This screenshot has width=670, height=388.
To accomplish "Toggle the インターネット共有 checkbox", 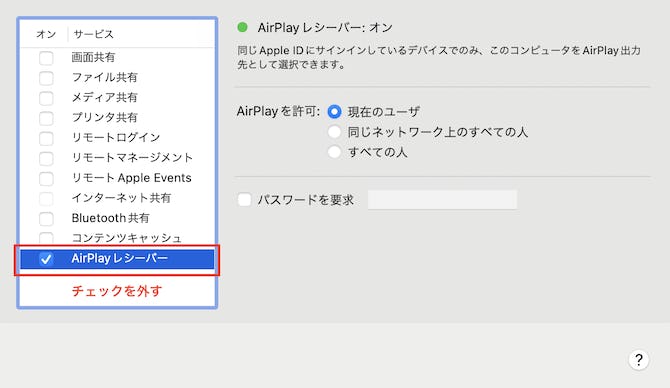I will [x=46, y=199].
